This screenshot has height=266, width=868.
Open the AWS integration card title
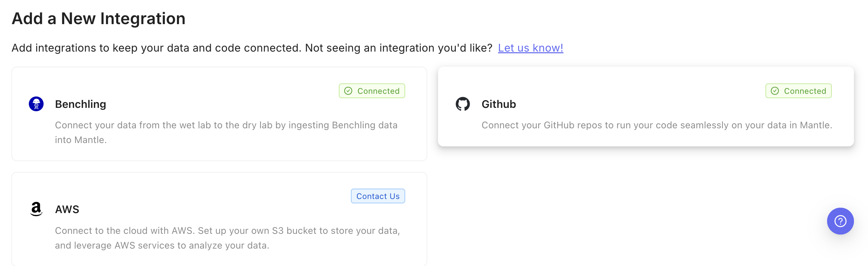click(x=67, y=209)
